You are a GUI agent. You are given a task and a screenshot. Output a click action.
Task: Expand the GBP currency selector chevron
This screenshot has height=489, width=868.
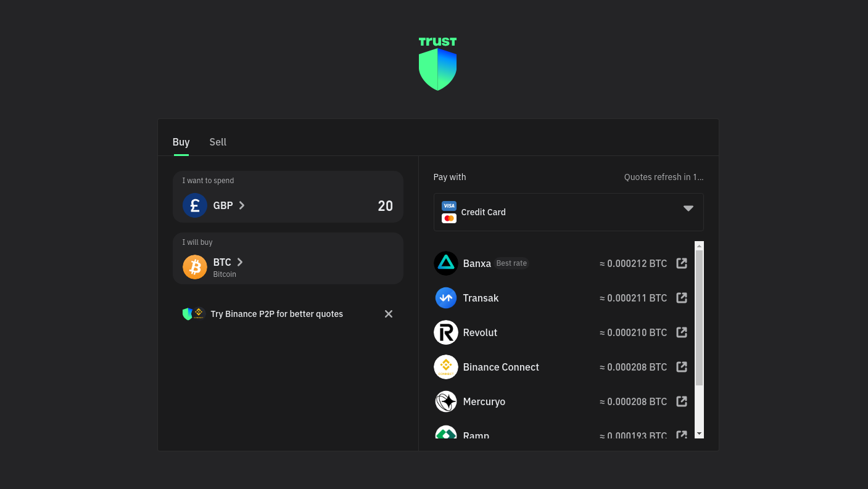click(x=241, y=205)
